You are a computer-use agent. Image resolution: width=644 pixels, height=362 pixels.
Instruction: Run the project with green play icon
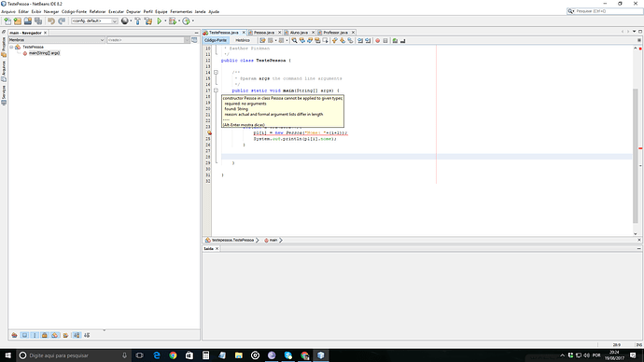coord(160,21)
